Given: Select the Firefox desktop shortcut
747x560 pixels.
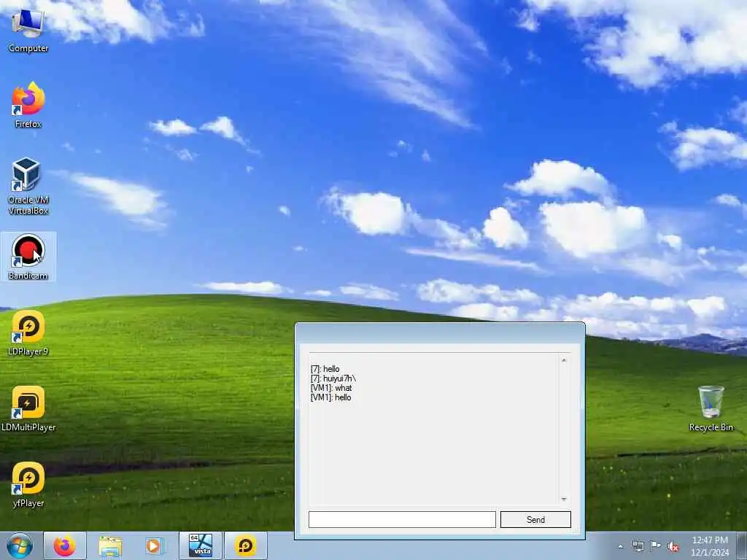Looking at the screenshot, I should pyautogui.click(x=28, y=105).
